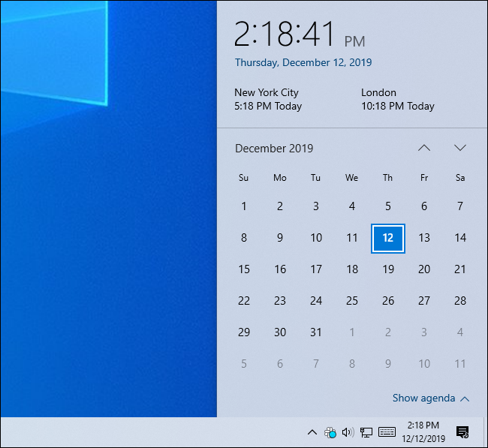This screenshot has width=488, height=448.
Task: Go to the previous month with up chevron
Action: [424, 148]
